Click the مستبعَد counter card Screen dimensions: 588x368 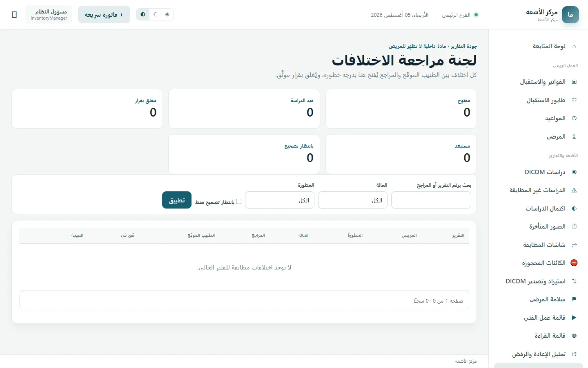tap(401, 154)
